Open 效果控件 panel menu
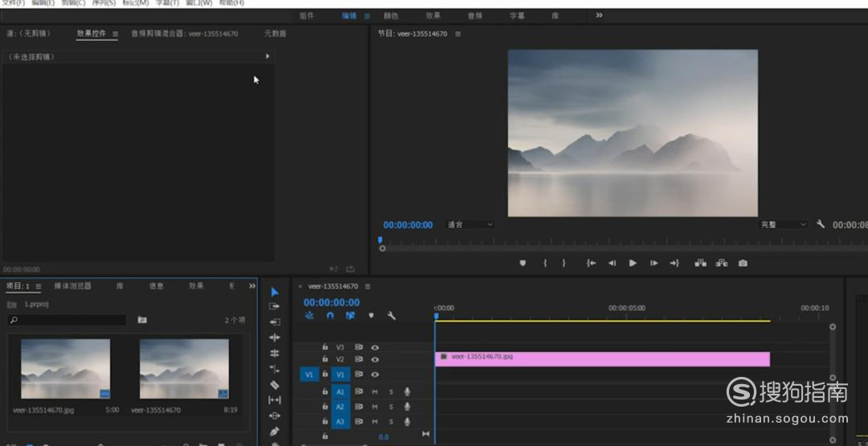Screen dimensions: 868x446 coord(115,34)
